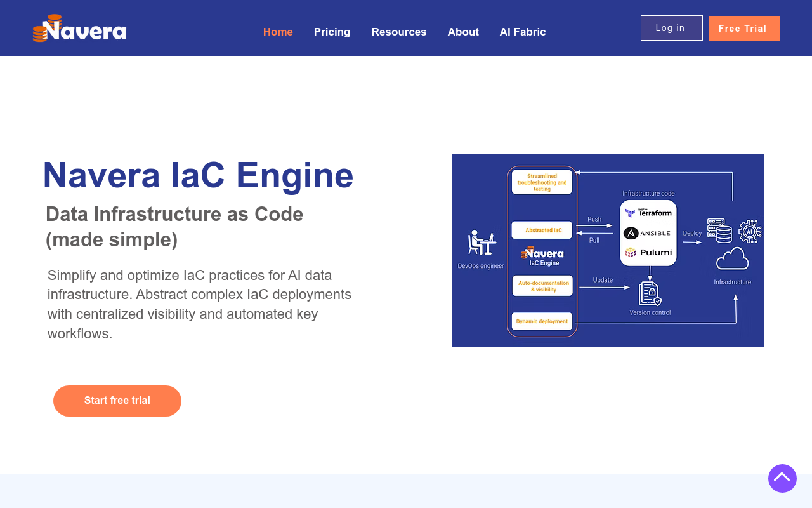
Task: Open the Home menu item
Action: [x=278, y=32]
